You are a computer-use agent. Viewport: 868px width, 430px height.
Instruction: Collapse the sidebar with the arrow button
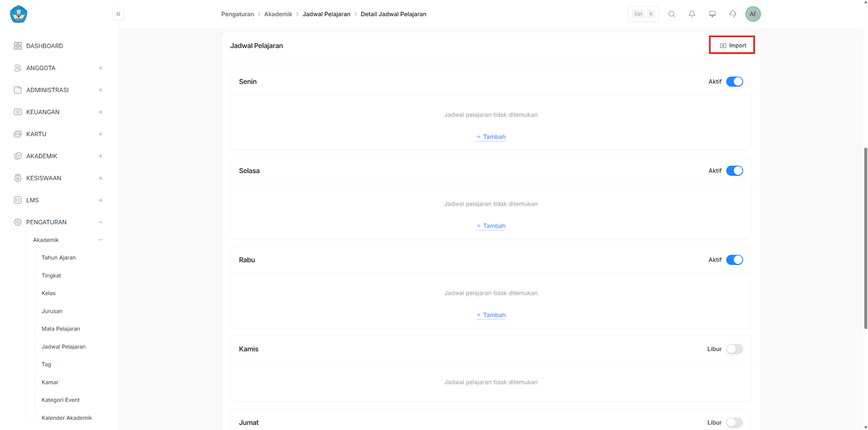click(x=118, y=14)
